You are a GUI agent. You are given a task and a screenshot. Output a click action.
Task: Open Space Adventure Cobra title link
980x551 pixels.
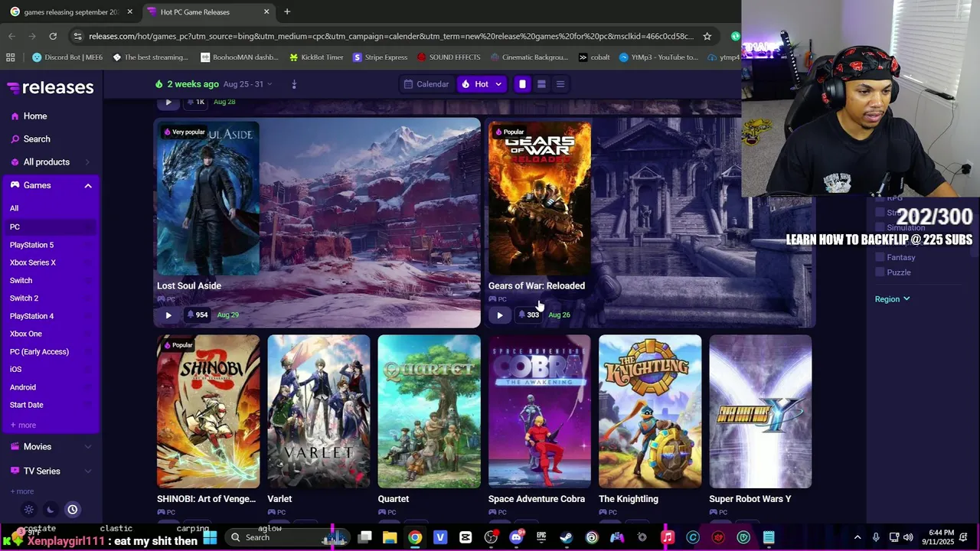click(537, 499)
